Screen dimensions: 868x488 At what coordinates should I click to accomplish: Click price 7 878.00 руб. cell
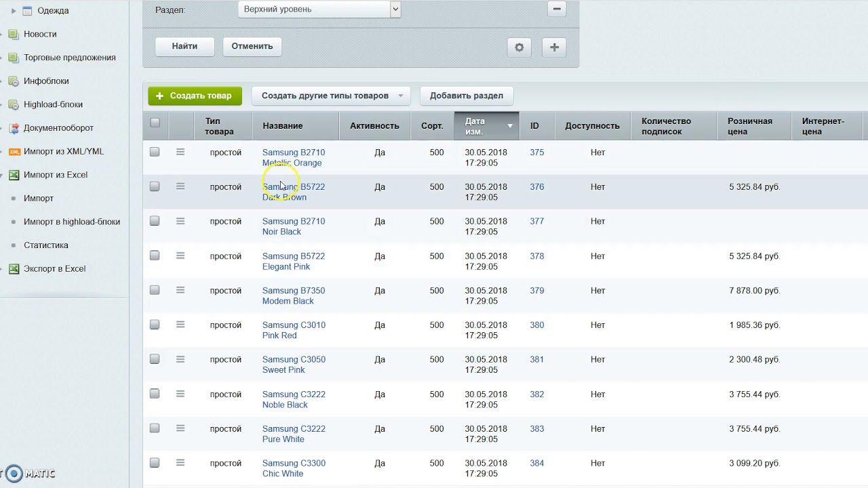click(x=755, y=291)
